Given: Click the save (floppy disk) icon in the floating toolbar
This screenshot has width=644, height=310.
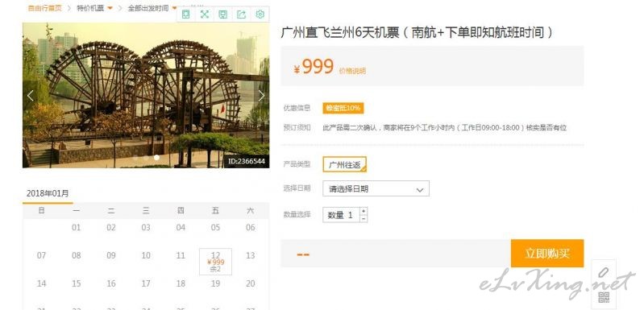Looking at the screenshot, I should pyautogui.click(x=222, y=14).
